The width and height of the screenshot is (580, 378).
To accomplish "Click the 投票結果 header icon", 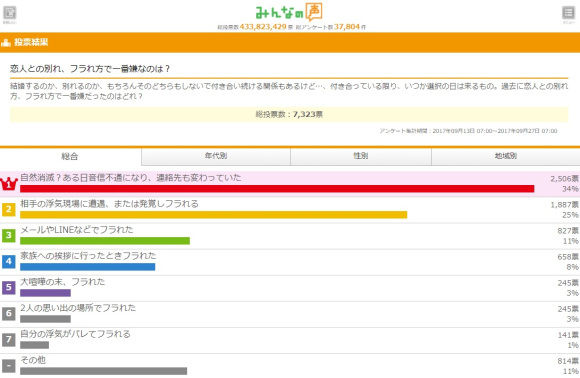I will [6, 42].
